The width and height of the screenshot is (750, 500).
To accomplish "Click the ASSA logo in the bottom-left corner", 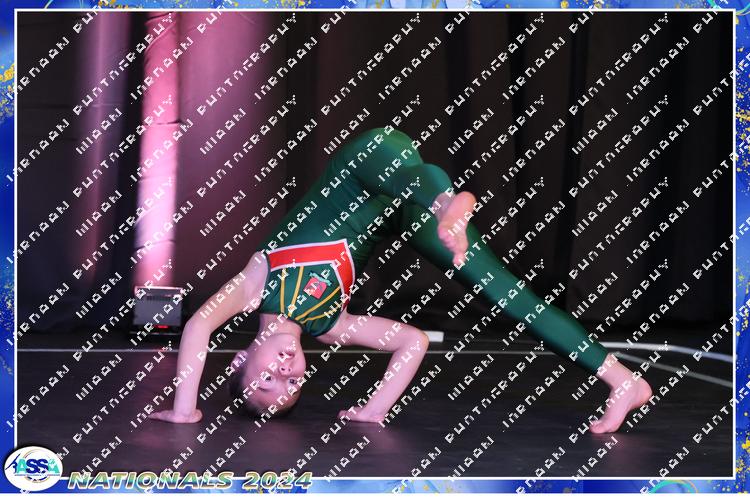I will point(32,467).
